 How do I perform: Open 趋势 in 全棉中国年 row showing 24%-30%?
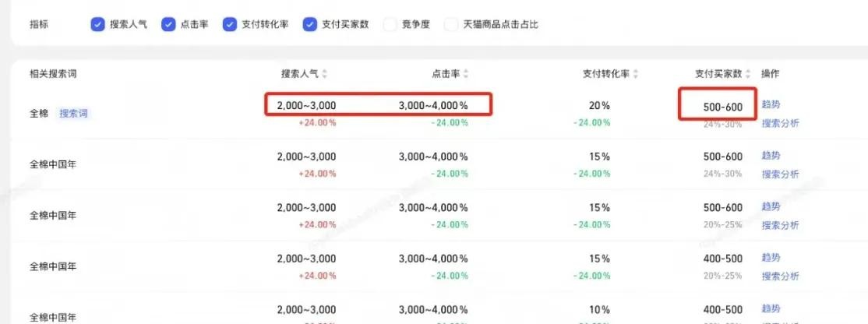point(771,155)
